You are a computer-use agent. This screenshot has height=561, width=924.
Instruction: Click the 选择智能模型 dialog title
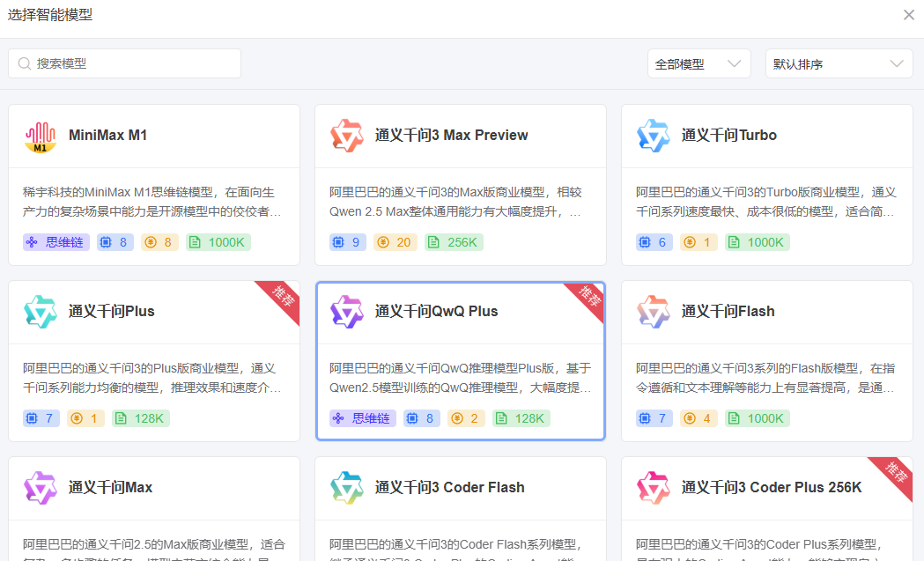click(50, 15)
